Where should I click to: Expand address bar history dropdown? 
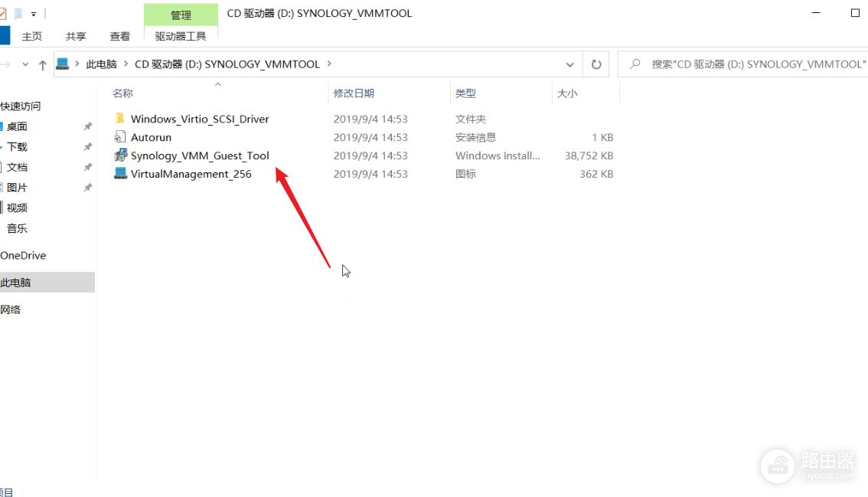[569, 65]
